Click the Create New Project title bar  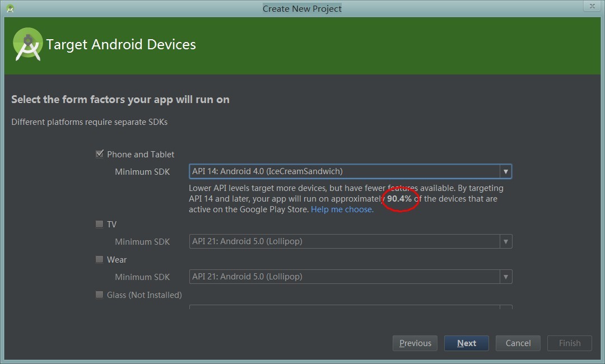coord(302,8)
